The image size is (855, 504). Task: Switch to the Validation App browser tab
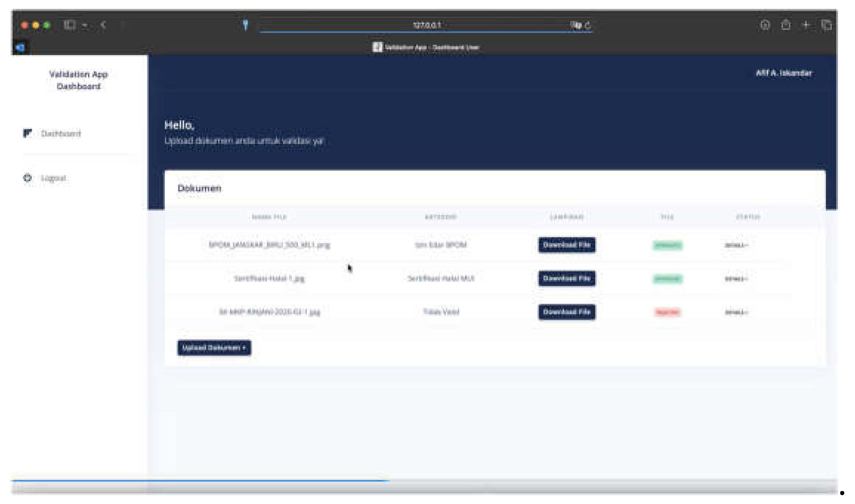(x=425, y=47)
